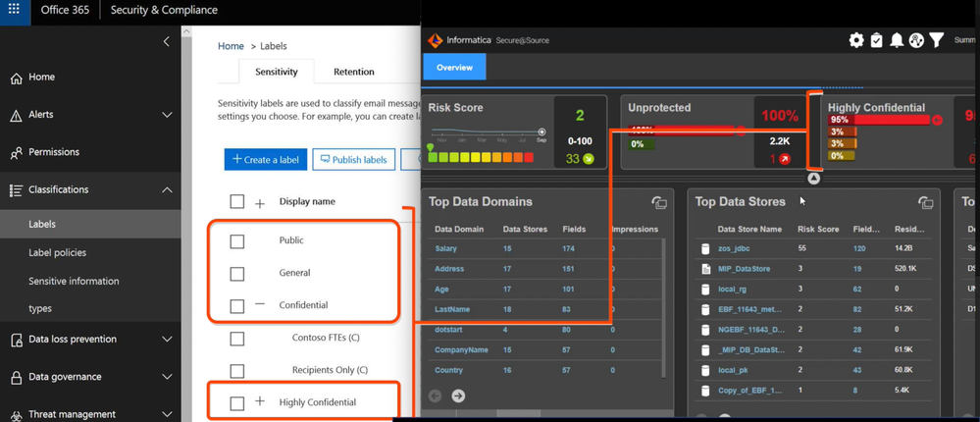
Task: Expand the Threat management chevron
Action: pyautogui.click(x=167, y=414)
